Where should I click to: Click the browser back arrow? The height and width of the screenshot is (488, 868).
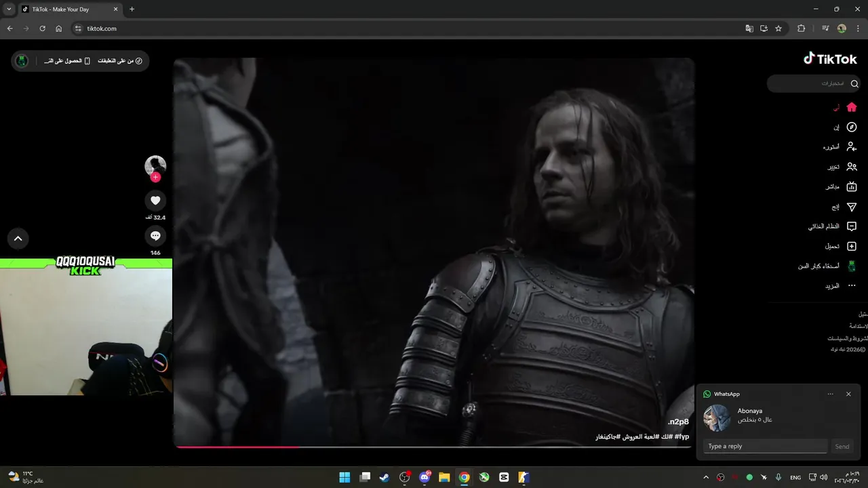9,28
